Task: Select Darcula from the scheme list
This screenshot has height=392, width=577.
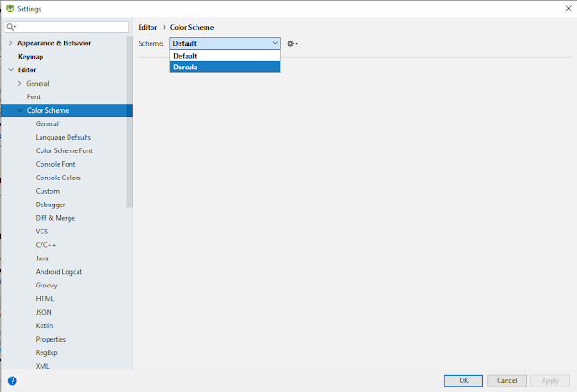Action: (225, 67)
